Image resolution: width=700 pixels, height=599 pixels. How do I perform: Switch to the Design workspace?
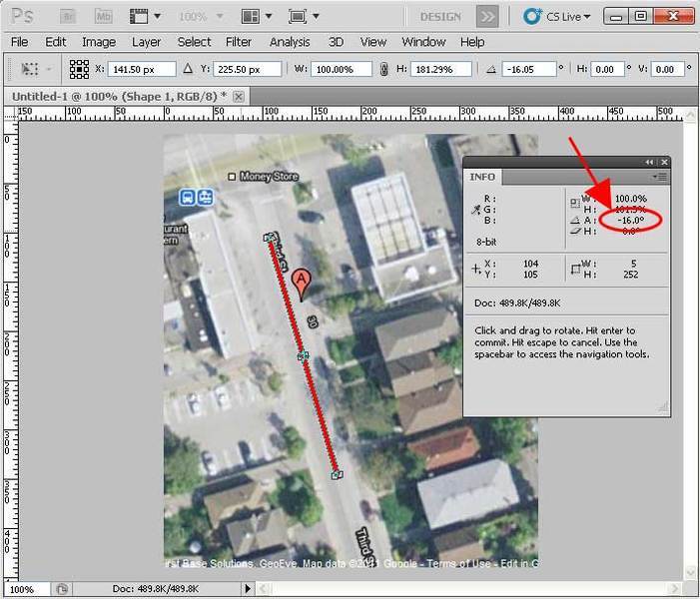pyautogui.click(x=439, y=17)
